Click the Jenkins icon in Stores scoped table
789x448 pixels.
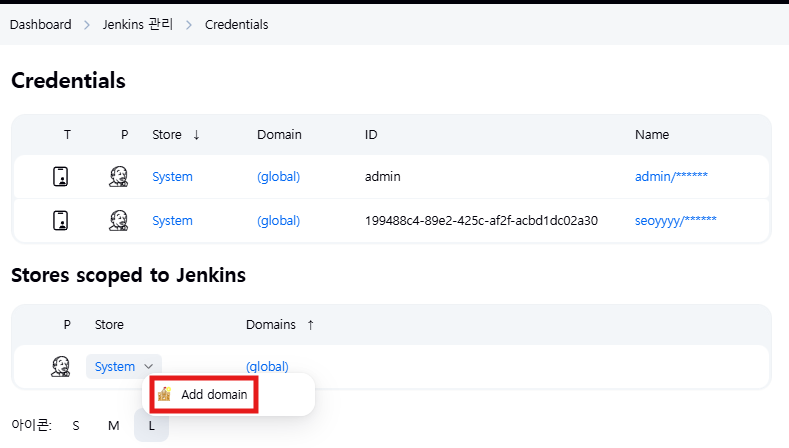60,366
